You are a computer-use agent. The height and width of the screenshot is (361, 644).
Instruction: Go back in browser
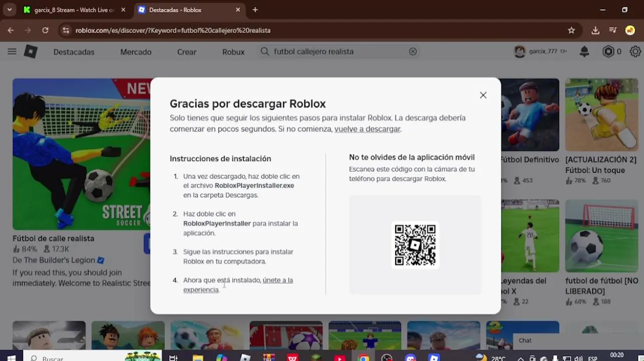pyautogui.click(x=11, y=31)
